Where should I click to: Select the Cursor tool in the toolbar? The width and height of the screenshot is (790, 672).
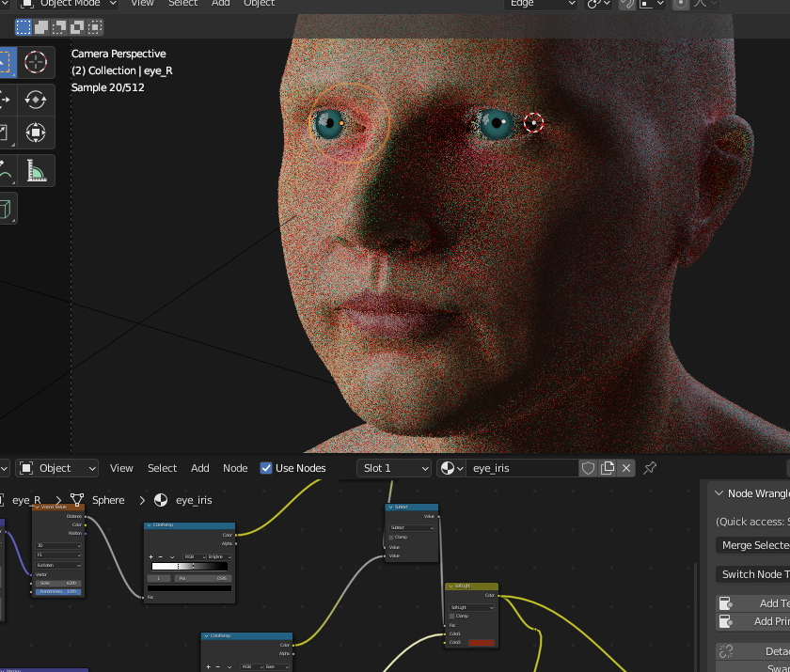pos(36,62)
